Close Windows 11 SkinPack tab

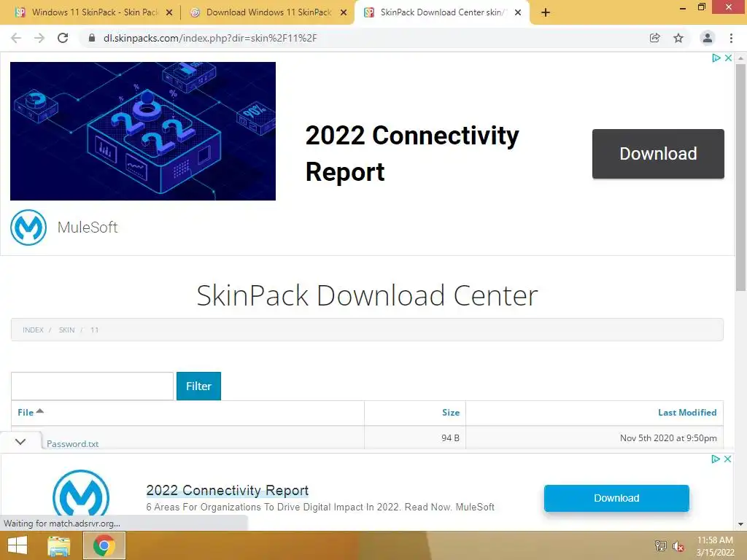[x=169, y=13]
